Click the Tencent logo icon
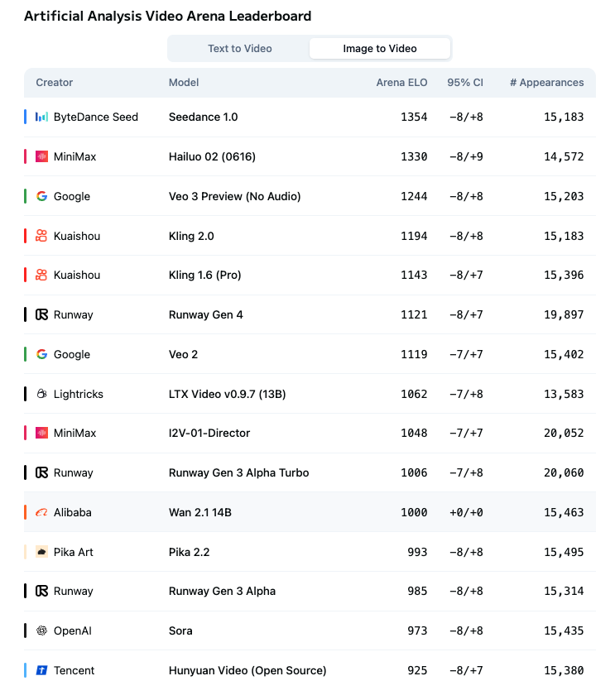615x700 pixels. point(41,670)
